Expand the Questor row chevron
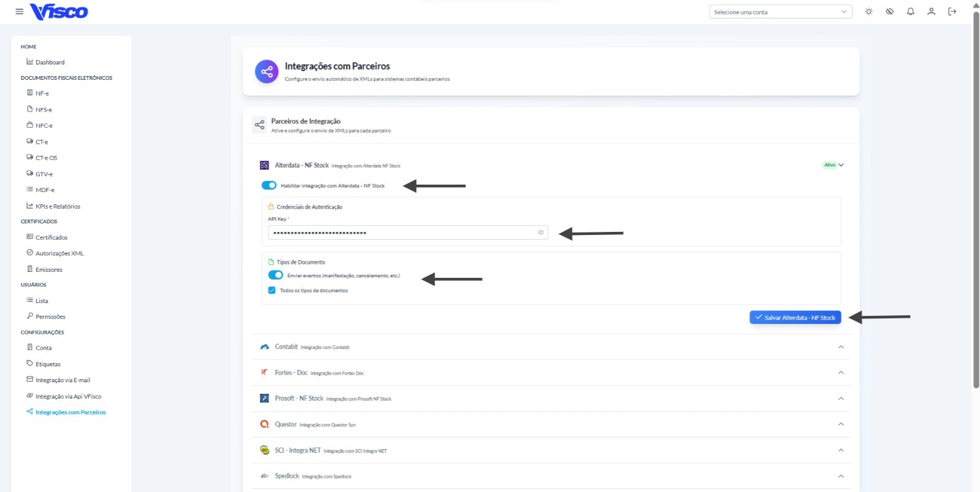This screenshot has width=980, height=492. pyautogui.click(x=841, y=424)
